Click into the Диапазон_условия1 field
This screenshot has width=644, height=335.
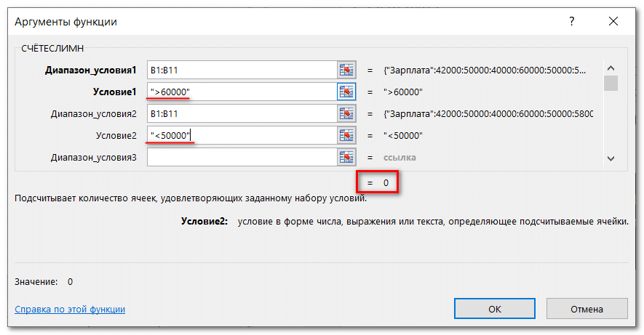pyautogui.click(x=242, y=70)
